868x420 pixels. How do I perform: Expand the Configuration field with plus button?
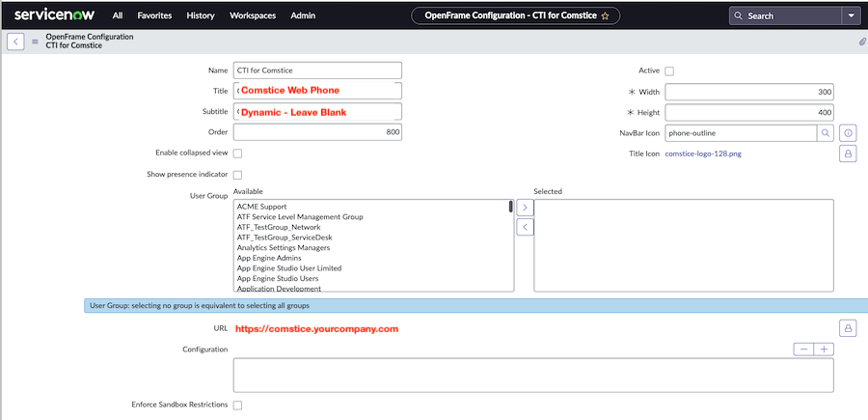click(x=824, y=350)
